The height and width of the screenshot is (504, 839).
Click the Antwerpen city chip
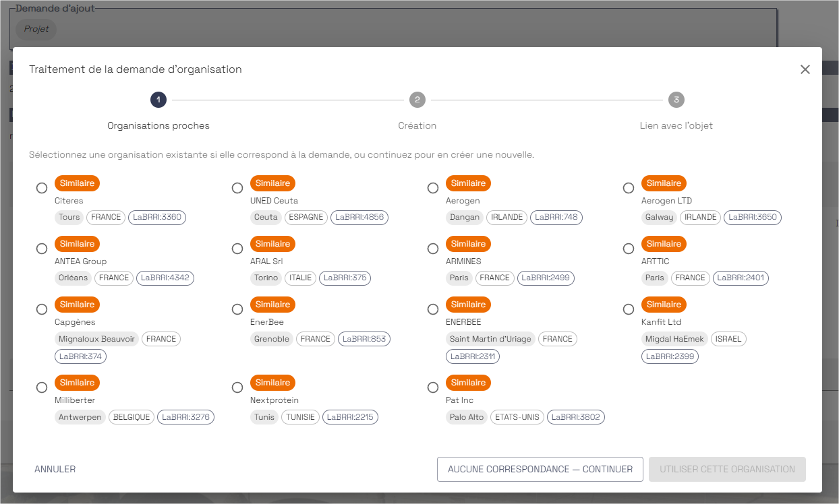tap(80, 417)
